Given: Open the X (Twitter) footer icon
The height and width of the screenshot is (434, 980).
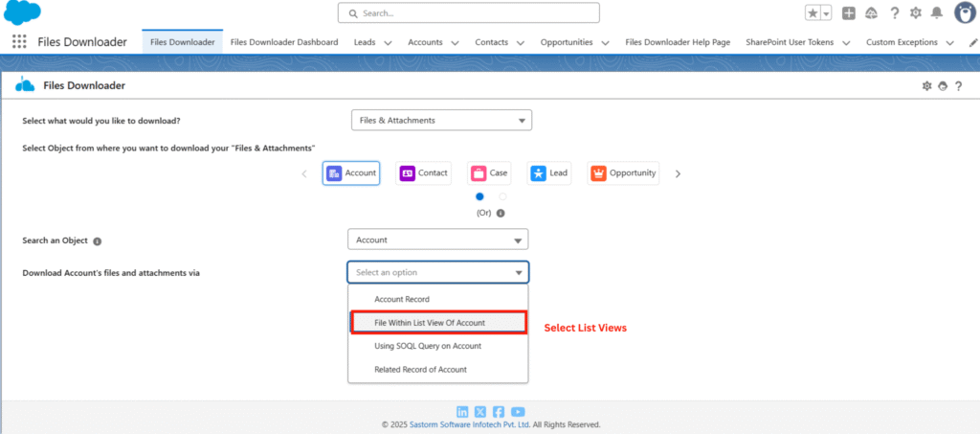Looking at the screenshot, I should pos(480,412).
